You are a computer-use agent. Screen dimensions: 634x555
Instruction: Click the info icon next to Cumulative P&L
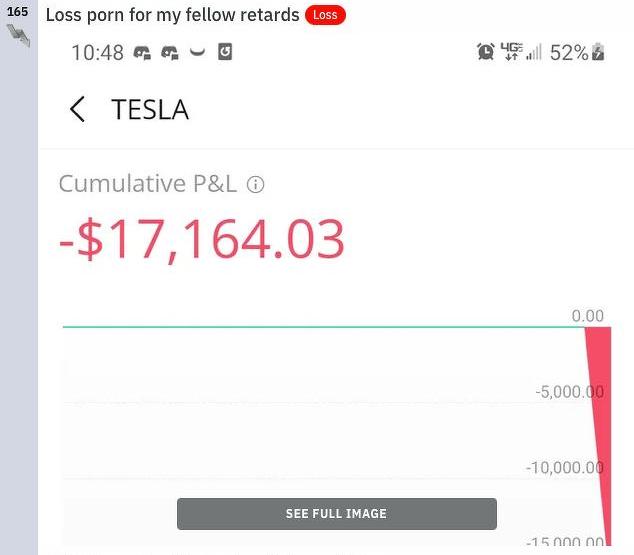256,184
